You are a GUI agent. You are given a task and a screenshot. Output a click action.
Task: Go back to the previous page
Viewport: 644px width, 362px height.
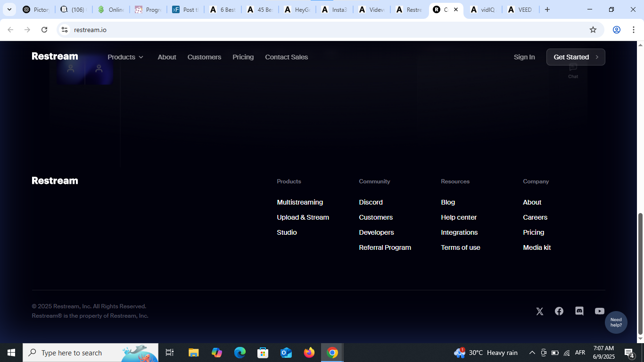pos(10,30)
